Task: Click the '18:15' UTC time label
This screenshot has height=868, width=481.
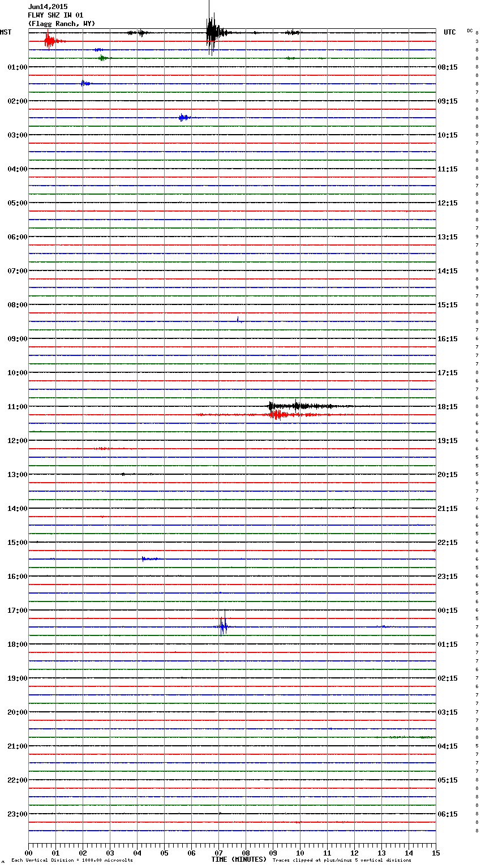Action: pyautogui.click(x=448, y=407)
